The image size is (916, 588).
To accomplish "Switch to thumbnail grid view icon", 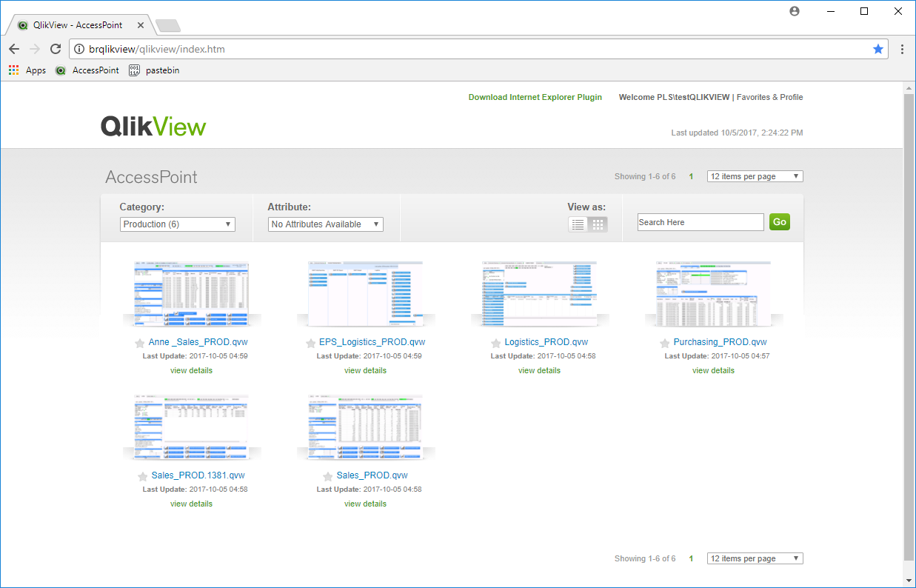I will (598, 224).
